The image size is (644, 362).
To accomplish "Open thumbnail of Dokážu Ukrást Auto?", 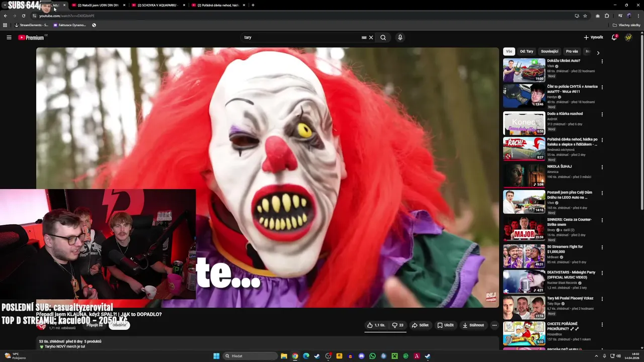I will pyautogui.click(x=524, y=70).
